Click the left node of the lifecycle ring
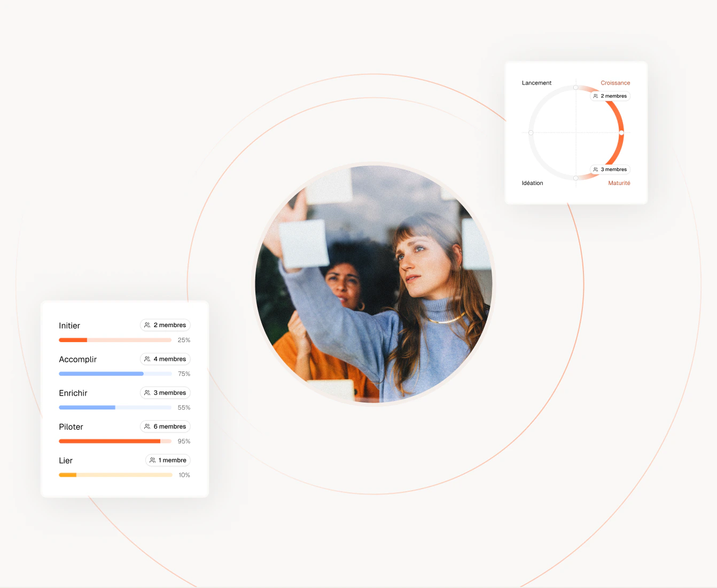This screenshot has width=717, height=588. [x=531, y=133]
